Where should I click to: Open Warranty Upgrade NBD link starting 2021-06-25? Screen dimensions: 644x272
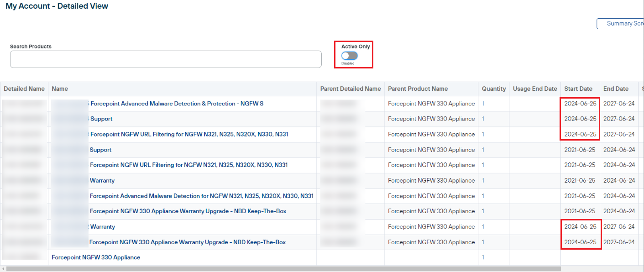(x=188, y=211)
